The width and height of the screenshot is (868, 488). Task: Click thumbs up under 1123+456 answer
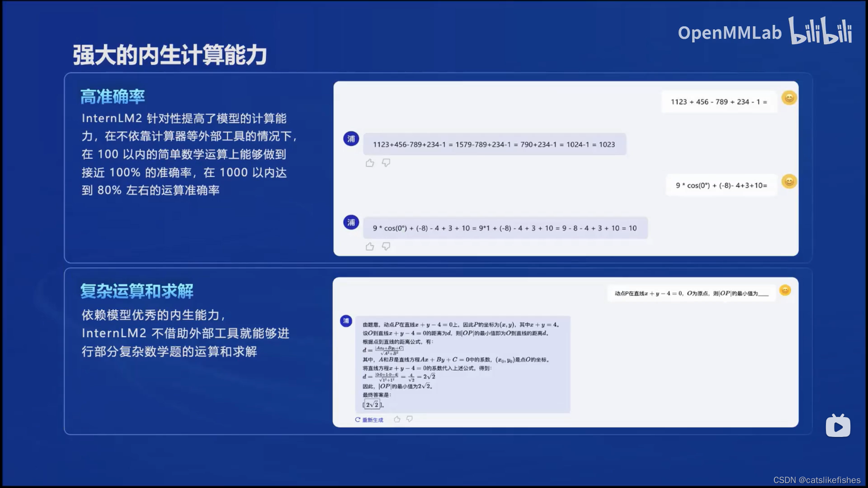370,163
